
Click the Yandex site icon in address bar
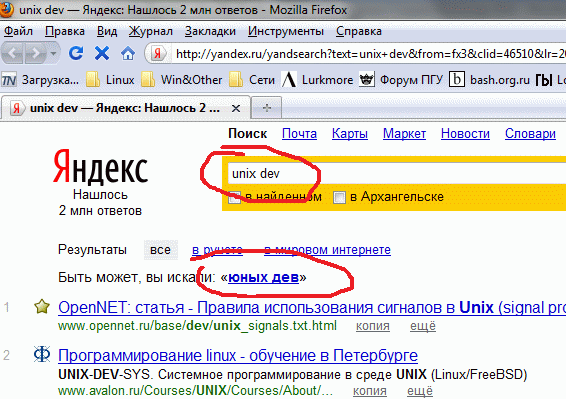point(158,54)
